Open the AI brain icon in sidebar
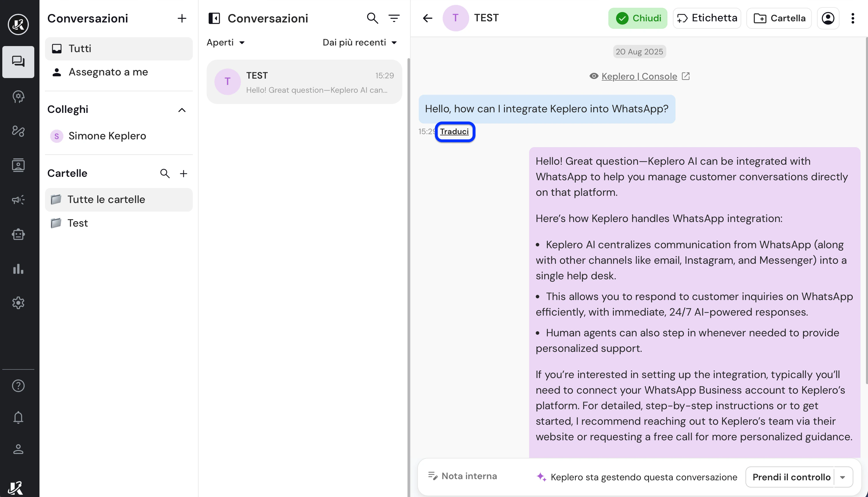 point(18,96)
